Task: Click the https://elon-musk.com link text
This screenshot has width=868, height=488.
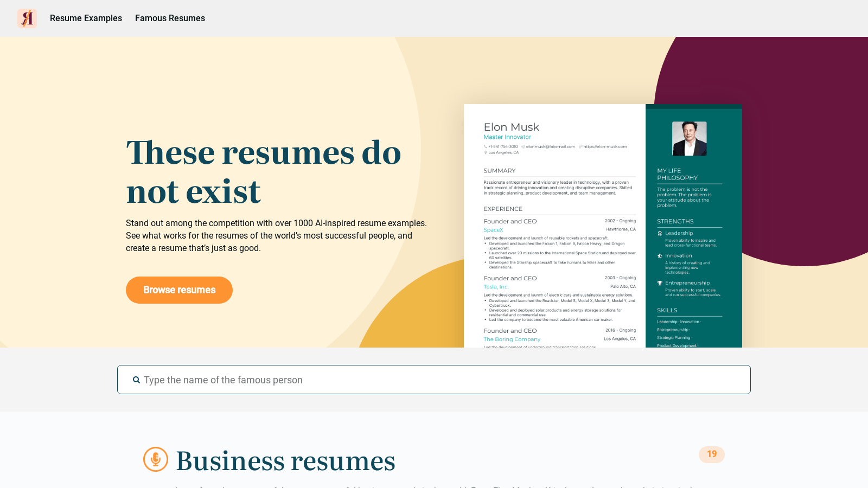Action: coord(605,146)
